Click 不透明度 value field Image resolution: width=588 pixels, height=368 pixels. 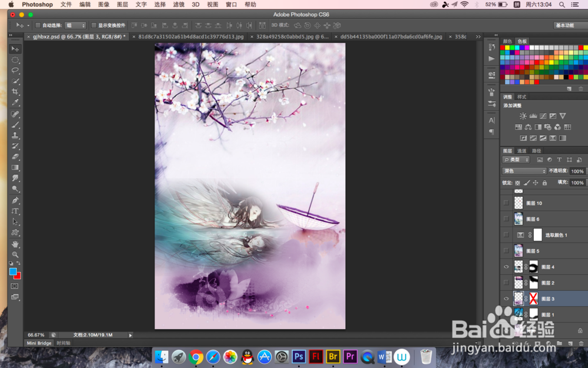point(577,171)
